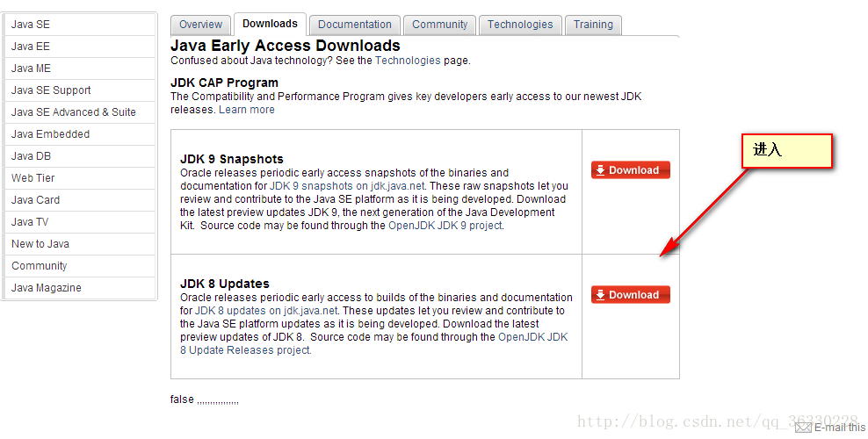Image resolution: width=868 pixels, height=439 pixels.
Task: Click the Learn more link
Action: (x=247, y=110)
